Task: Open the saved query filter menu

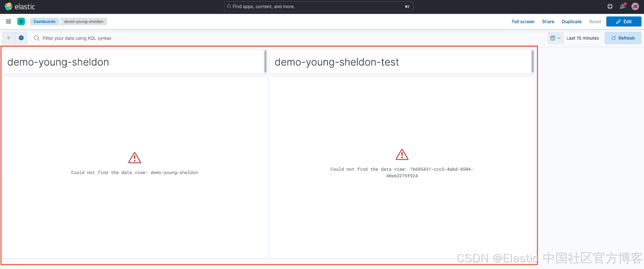Action: point(9,38)
